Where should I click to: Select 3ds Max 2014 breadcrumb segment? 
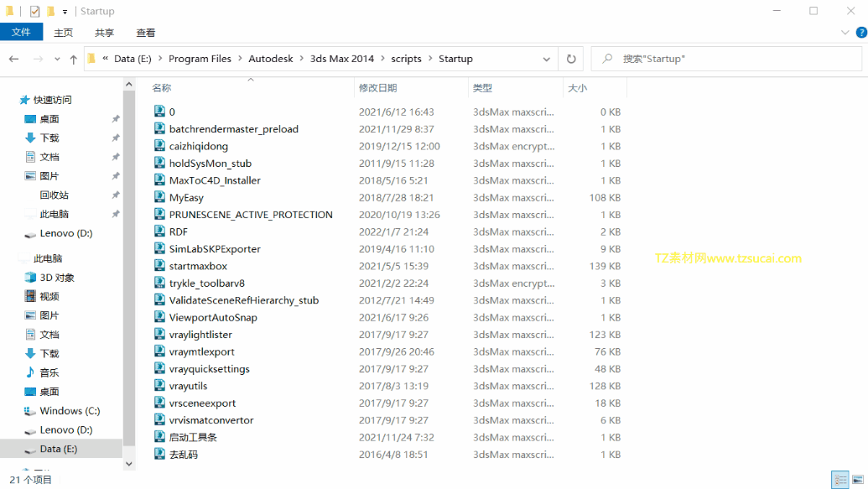pyautogui.click(x=341, y=59)
